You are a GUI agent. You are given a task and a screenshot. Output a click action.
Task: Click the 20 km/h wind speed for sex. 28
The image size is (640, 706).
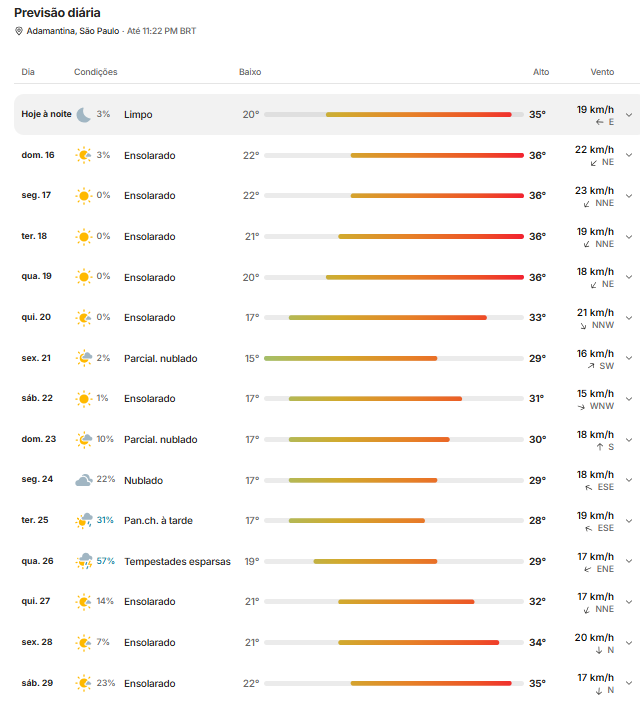[x=595, y=638]
